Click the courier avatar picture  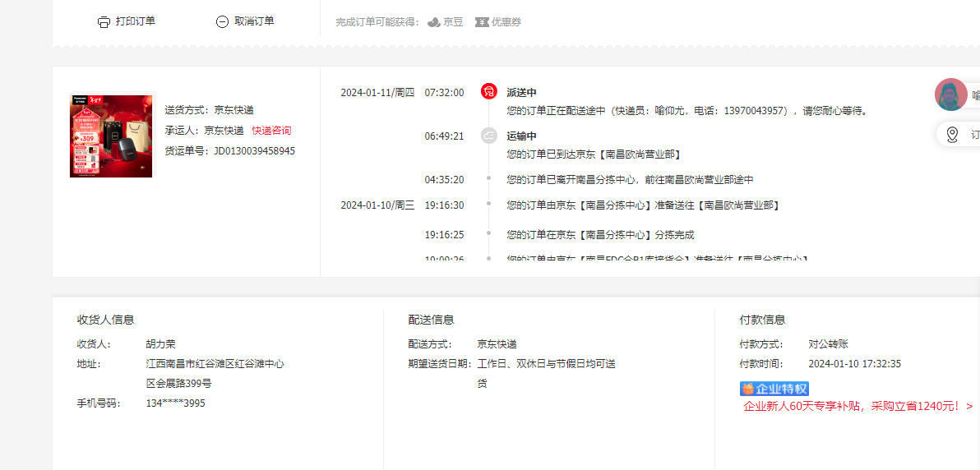[950, 95]
